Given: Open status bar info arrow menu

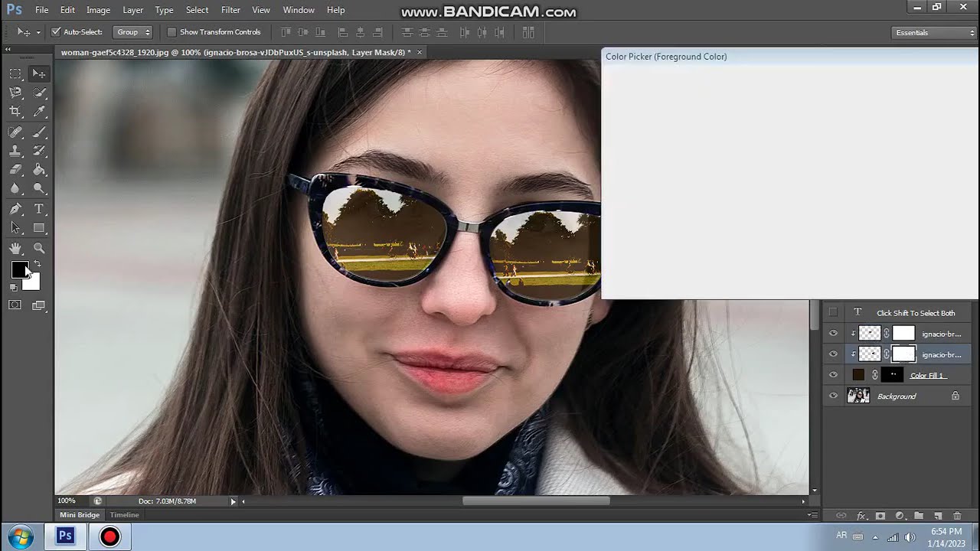Looking at the screenshot, I should (234, 501).
